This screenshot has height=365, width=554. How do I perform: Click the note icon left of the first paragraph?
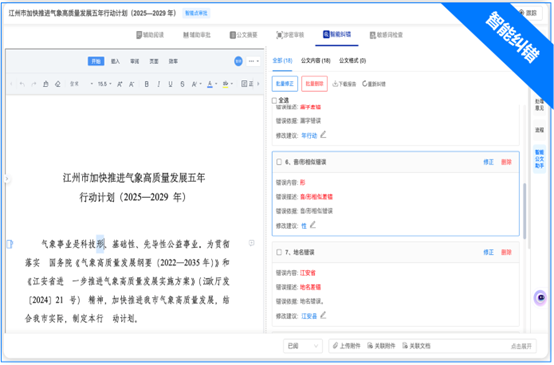coord(10,244)
